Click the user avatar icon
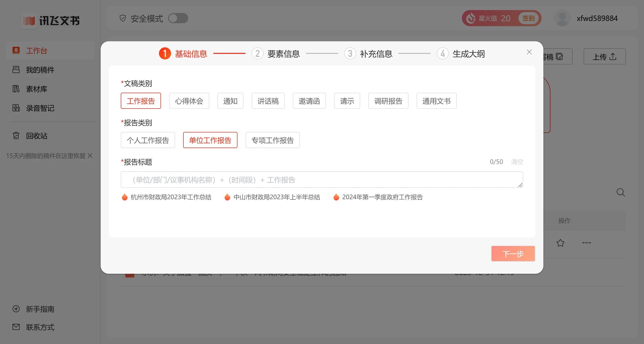 (562, 18)
